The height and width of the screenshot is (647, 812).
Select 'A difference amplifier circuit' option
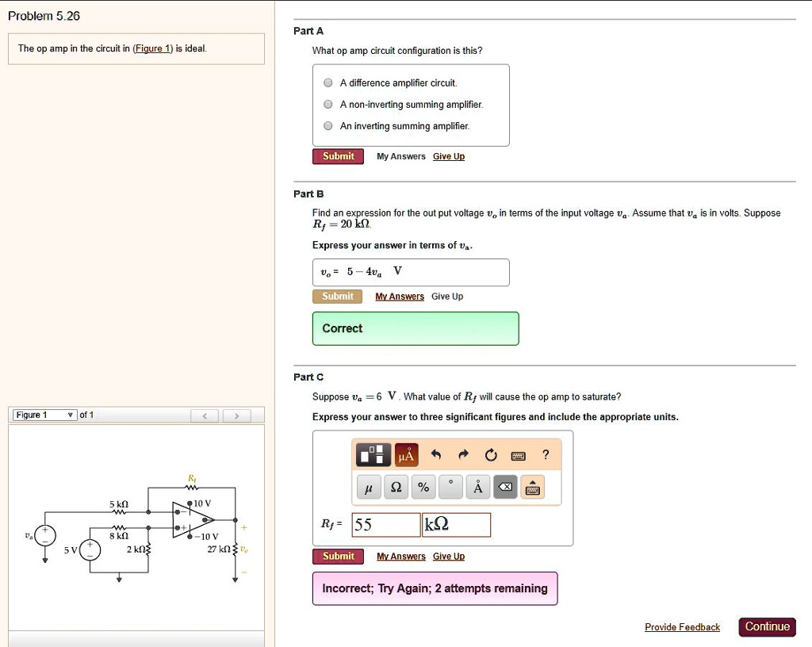click(327, 82)
